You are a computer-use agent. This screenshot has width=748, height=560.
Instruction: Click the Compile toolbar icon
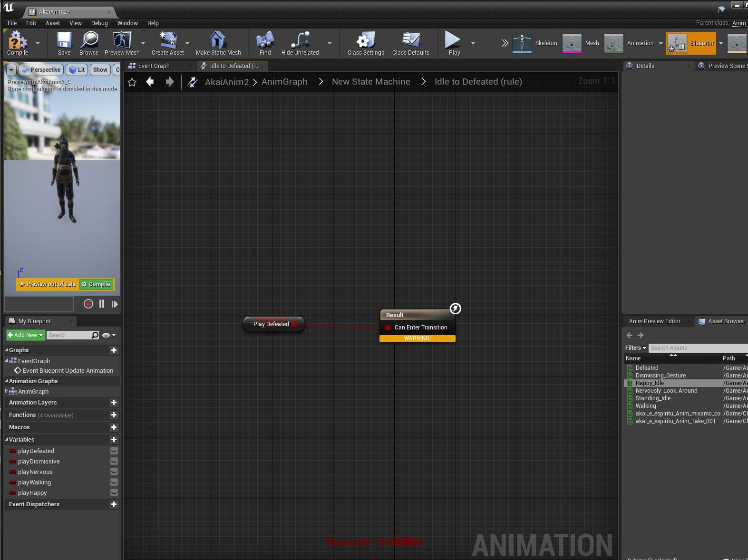pos(18,43)
